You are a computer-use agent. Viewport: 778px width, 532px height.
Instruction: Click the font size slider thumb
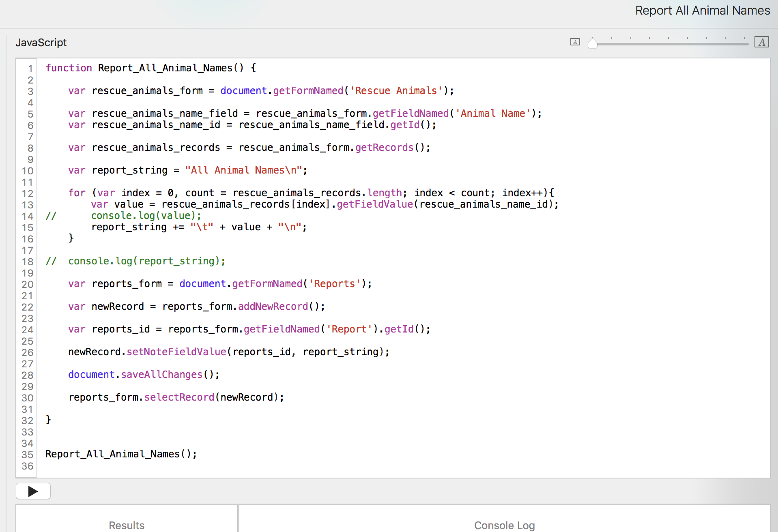(593, 43)
